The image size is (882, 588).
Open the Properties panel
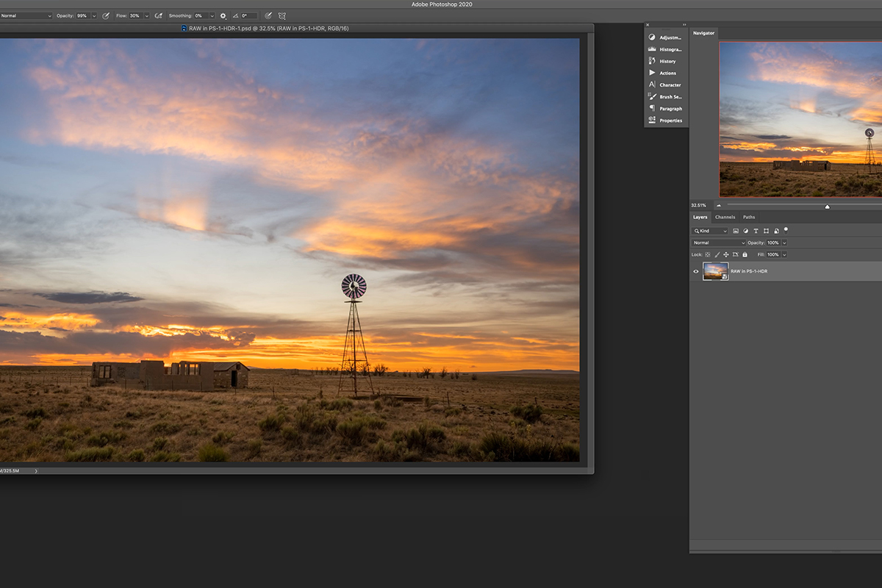(x=667, y=120)
